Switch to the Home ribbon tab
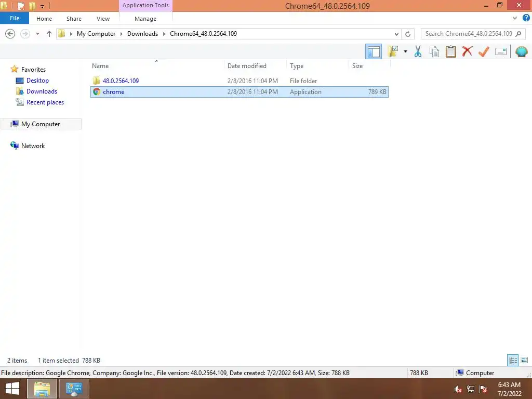The width and height of the screenshot is (532, 399). pyautogui.click(x=44, y=19)
